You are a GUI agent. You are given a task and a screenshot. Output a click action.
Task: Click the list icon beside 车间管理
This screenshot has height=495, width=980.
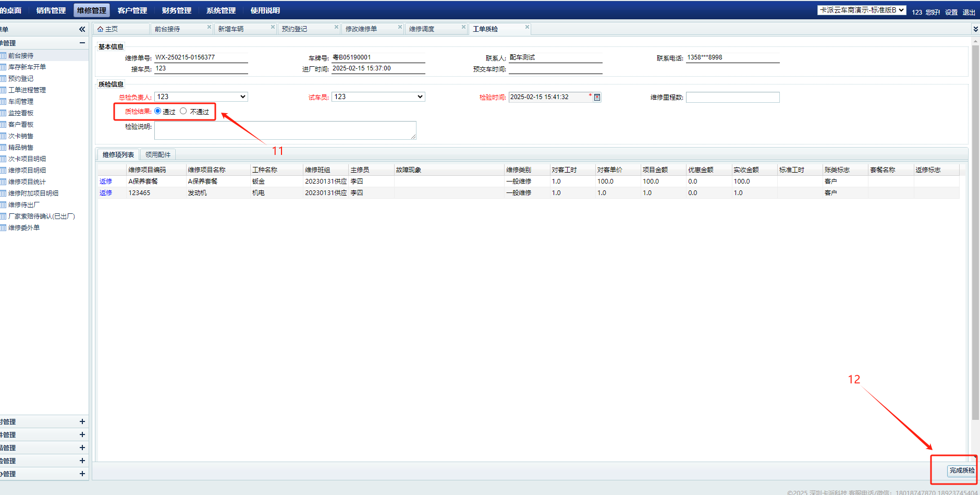point(3,102)
